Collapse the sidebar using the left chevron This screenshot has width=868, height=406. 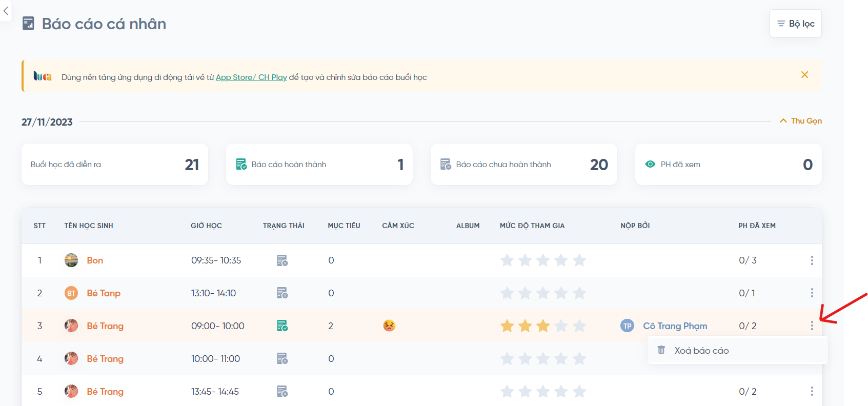(x=6, y=11)
